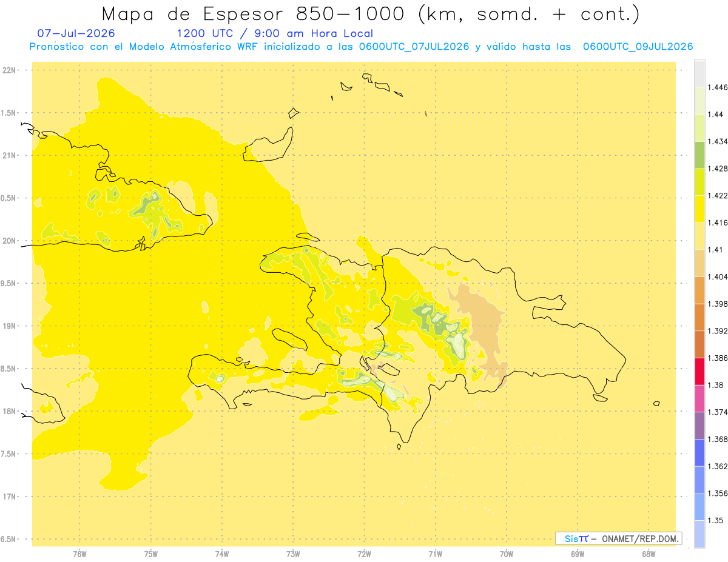The width and height of the screenshot is (728, 562).
Task: Click the pale yellow legend swatch between 1.41 and 1.416
Action: [x=699, y=236]
